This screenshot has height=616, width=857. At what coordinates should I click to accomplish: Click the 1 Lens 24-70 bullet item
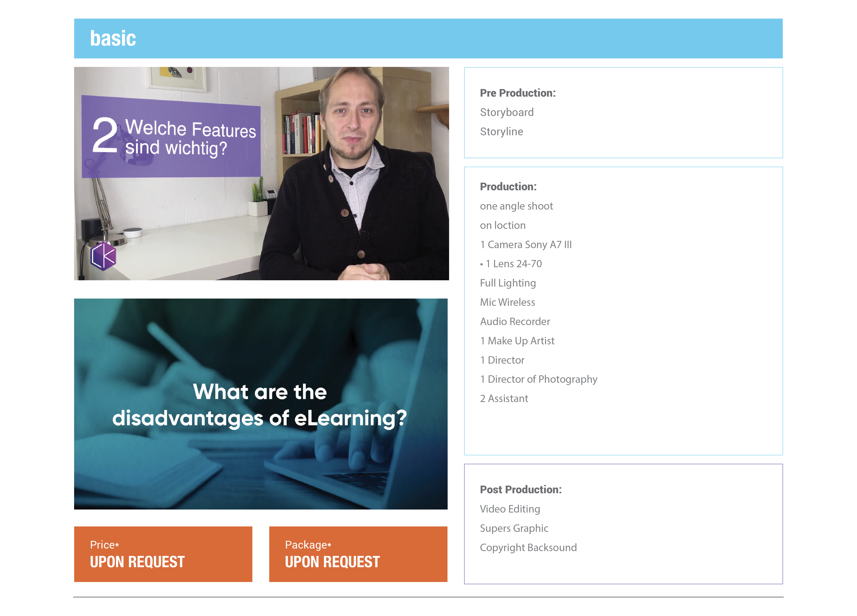pos(511,264)
